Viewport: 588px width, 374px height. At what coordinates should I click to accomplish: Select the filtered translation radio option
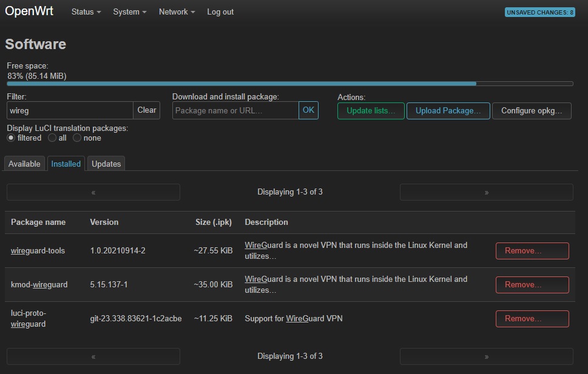(11, 138)
